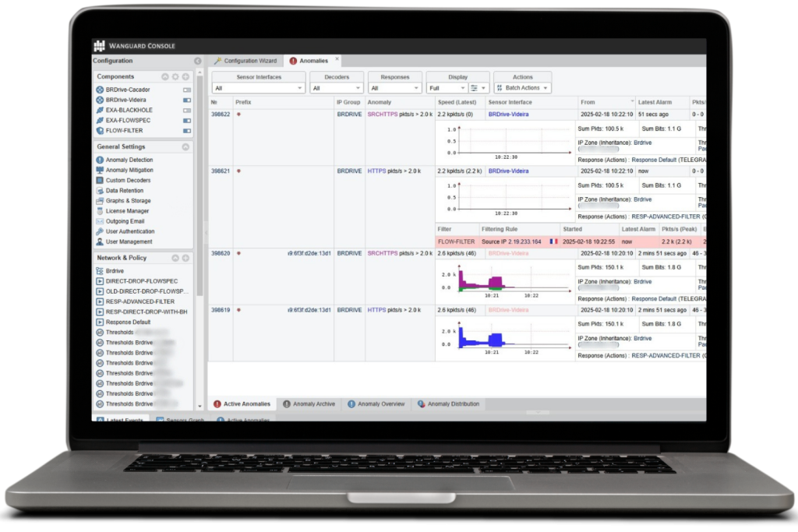Click the Components add (plus) icon
This screenshot has width=798, height=532.
tap(185, 77)
